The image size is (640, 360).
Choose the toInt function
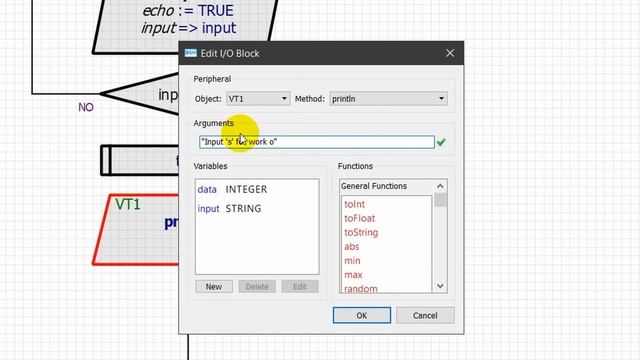coord(354,204)
